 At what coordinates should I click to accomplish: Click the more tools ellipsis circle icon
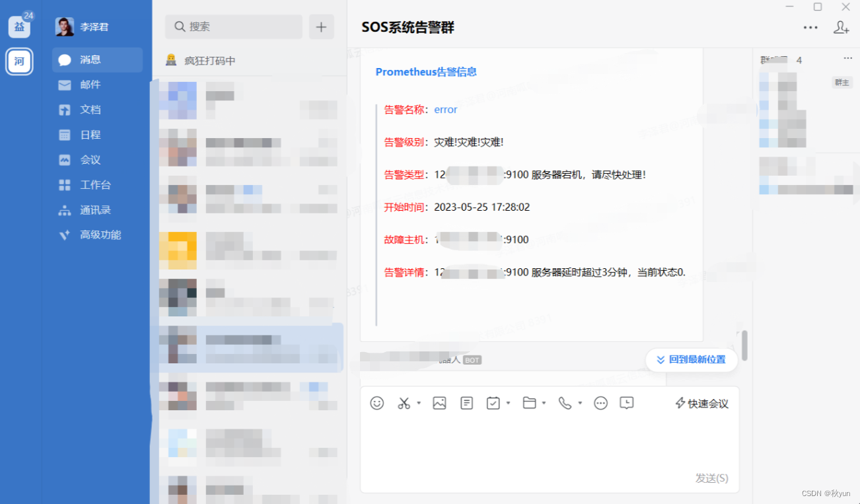(x=600, y=403)
